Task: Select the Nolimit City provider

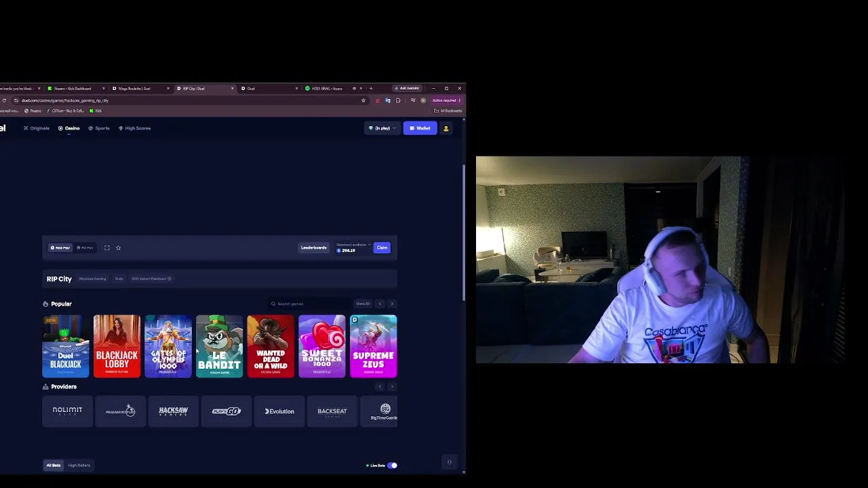Action: (67, 411)
